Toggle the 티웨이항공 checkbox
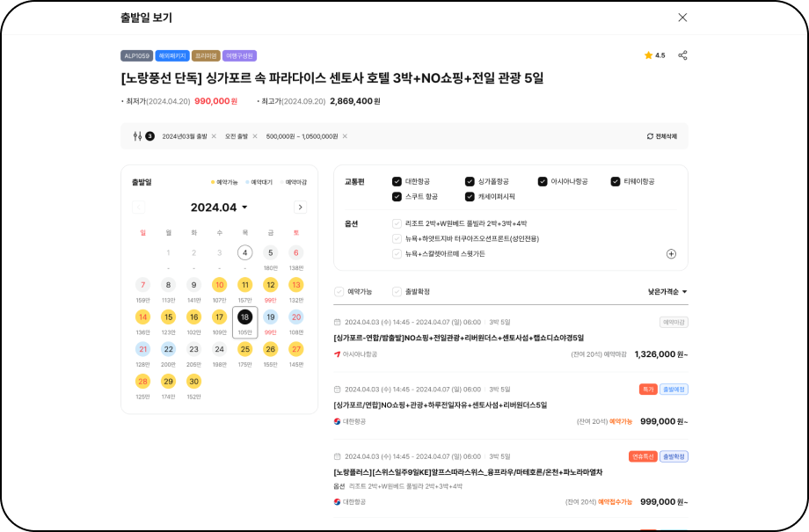 616,181
